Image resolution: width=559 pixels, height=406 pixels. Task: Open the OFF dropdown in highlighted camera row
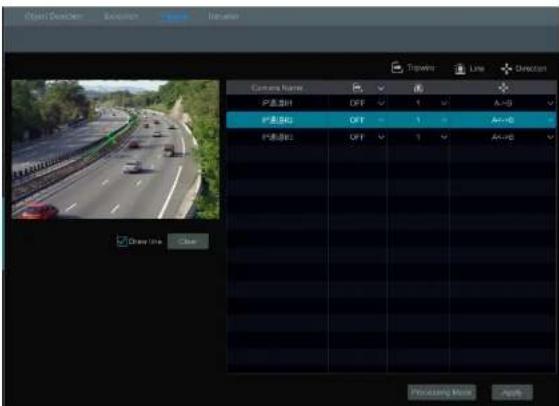tap(381, 120)
